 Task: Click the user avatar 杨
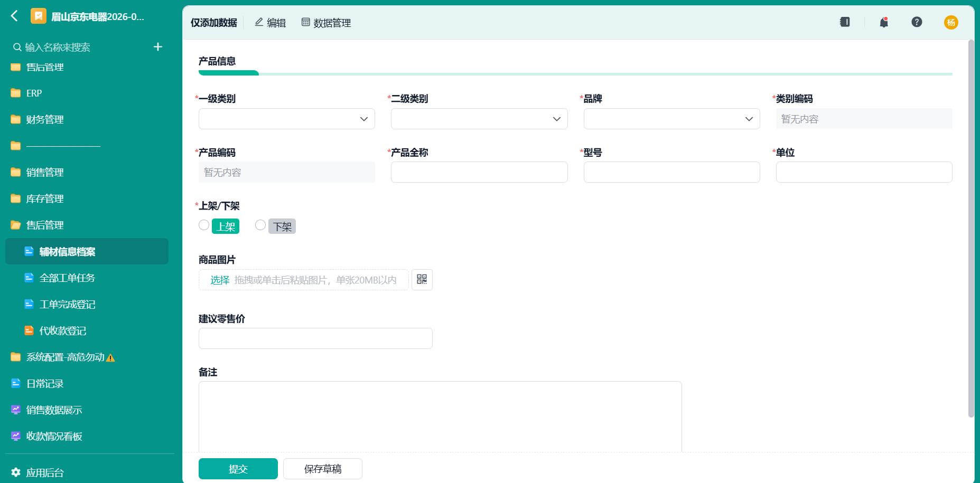click(951, 22)
